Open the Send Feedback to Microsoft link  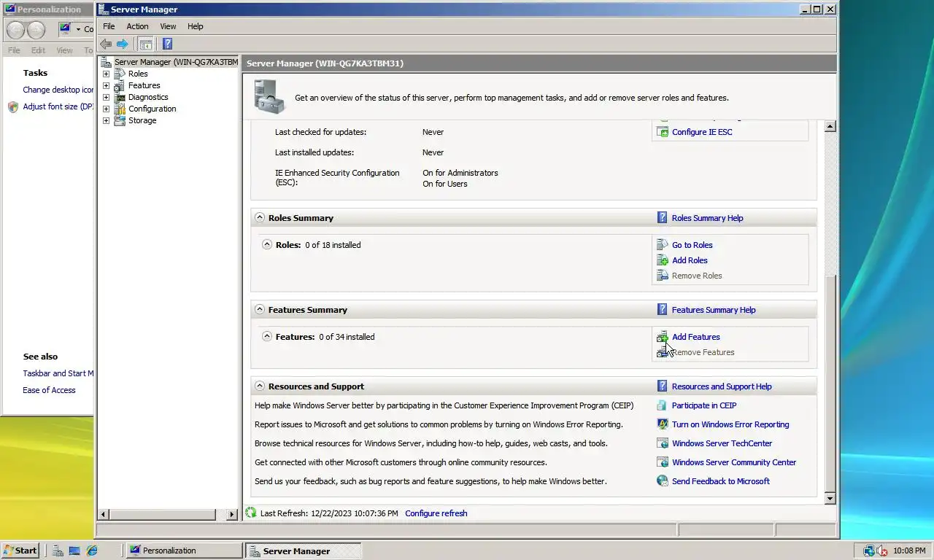pyautogui.click(x=720, y=481)
